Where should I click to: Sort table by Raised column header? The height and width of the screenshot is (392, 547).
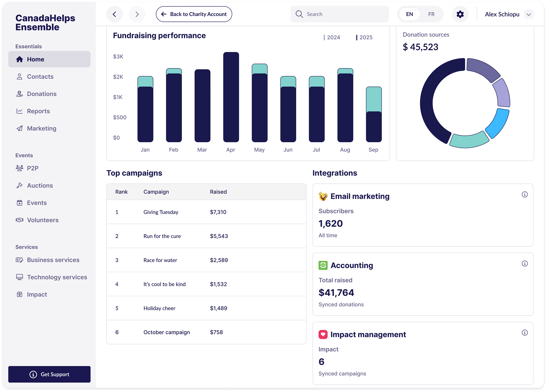[x=218, y=192]
